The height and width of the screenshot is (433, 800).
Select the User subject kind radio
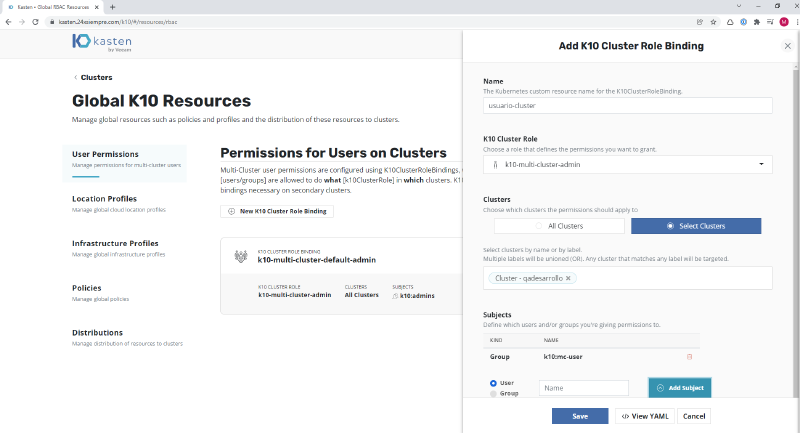pyautogui.click(x=493, y=383)
